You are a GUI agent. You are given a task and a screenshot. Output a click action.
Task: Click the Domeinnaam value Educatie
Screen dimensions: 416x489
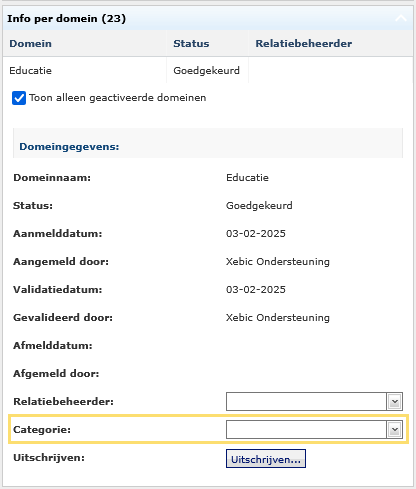point(247,178)
